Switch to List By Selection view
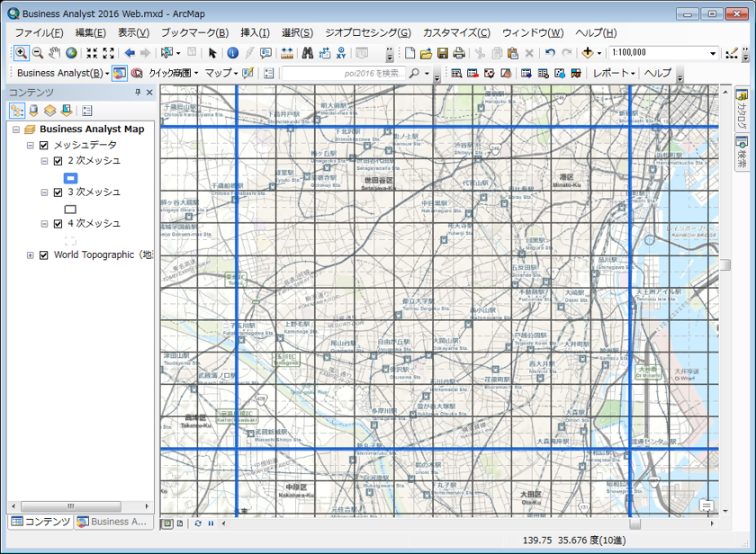This screenshot has width=756, height=554. (67, 111)
